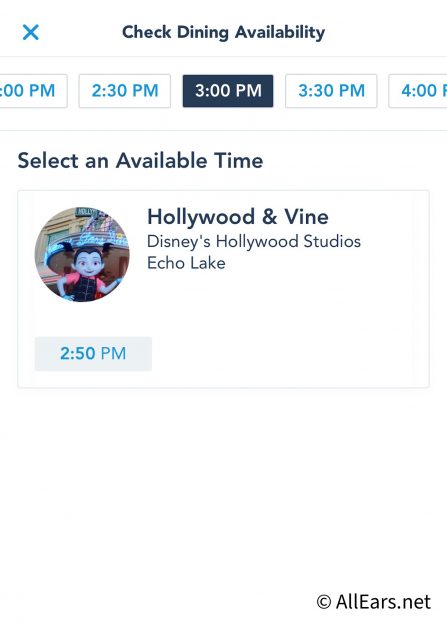Pick the partially visible 4:00 PM chip

[418, 91]
